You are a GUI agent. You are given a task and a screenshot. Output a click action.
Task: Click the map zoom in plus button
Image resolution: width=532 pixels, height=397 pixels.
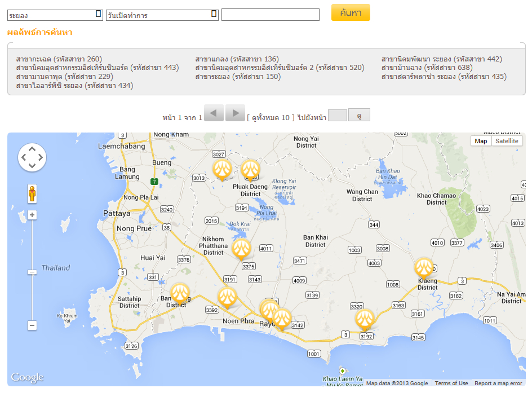(x=32, y=215)
